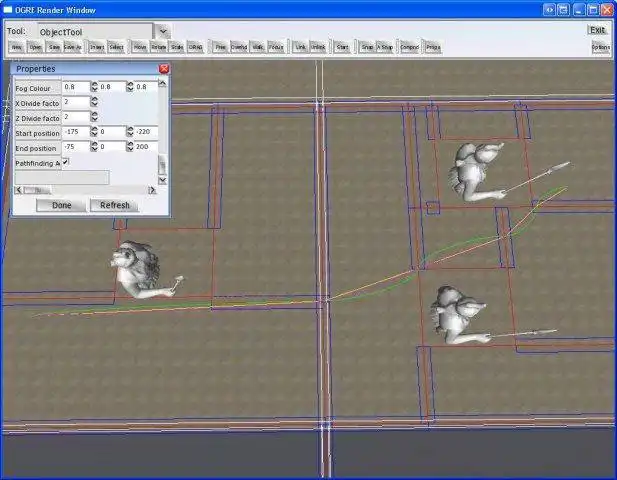Click the Properties vertical scrollbar down arrow
The width and height of the screenshot is (617, 480).
[163, 180]
